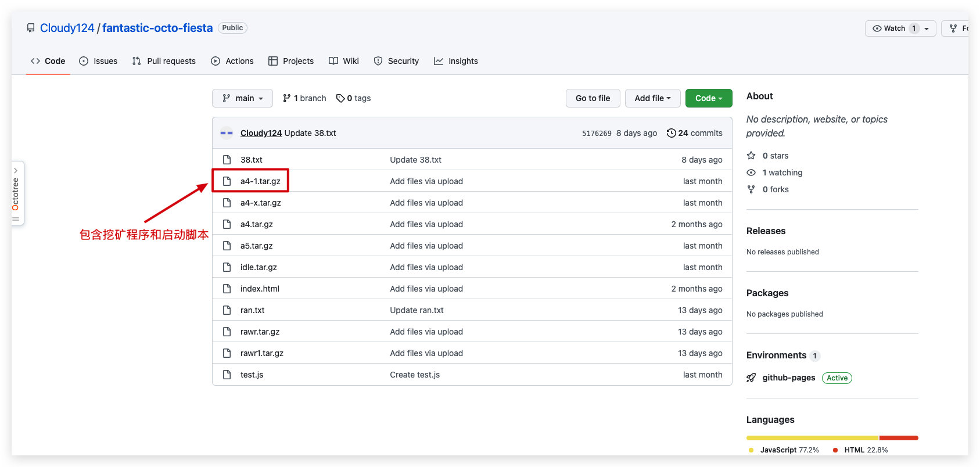Screen dimensions: 980x467
Task: Open the file a4-1.tar.gz
Action: click(x=260, y=181)
